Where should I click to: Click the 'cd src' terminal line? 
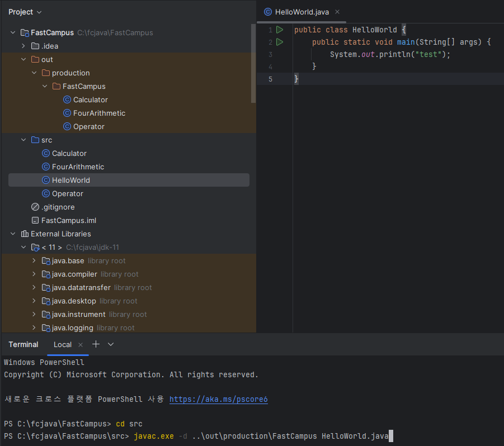(x=73, y=424)
